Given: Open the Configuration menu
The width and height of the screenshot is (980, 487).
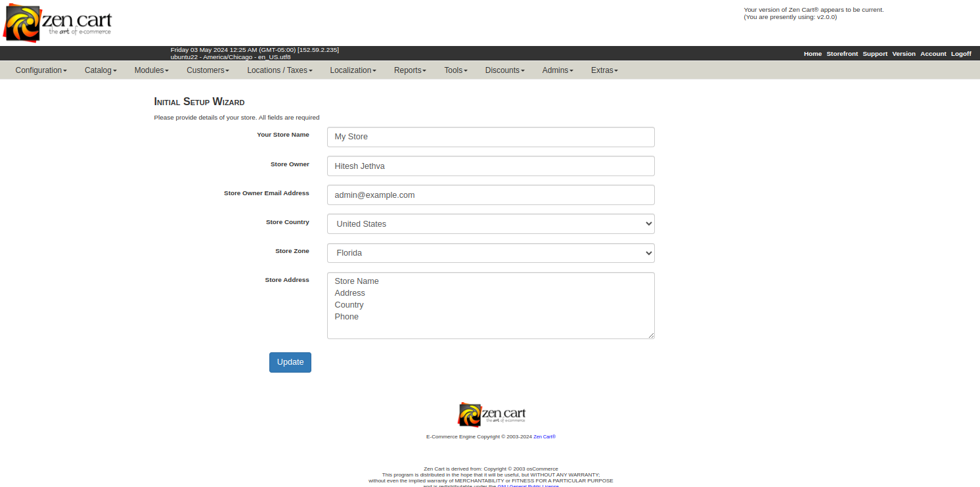Looking at the screenshot, I should [41, 70].
